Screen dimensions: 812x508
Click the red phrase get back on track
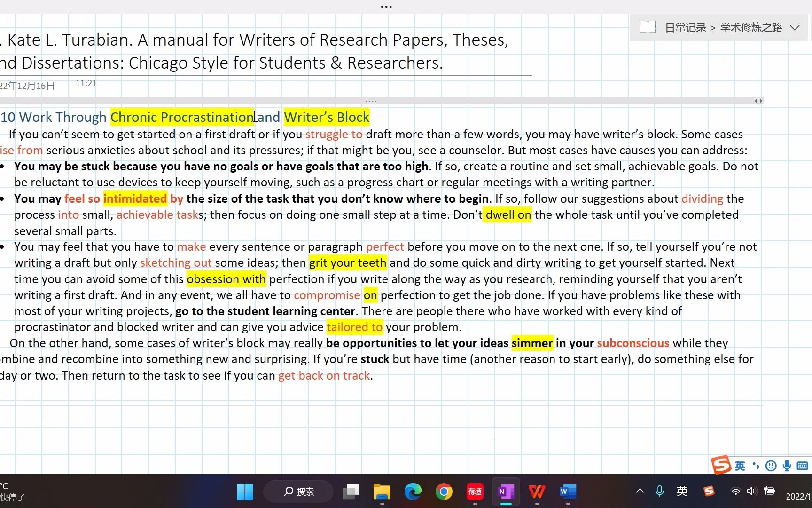point(324,375)
